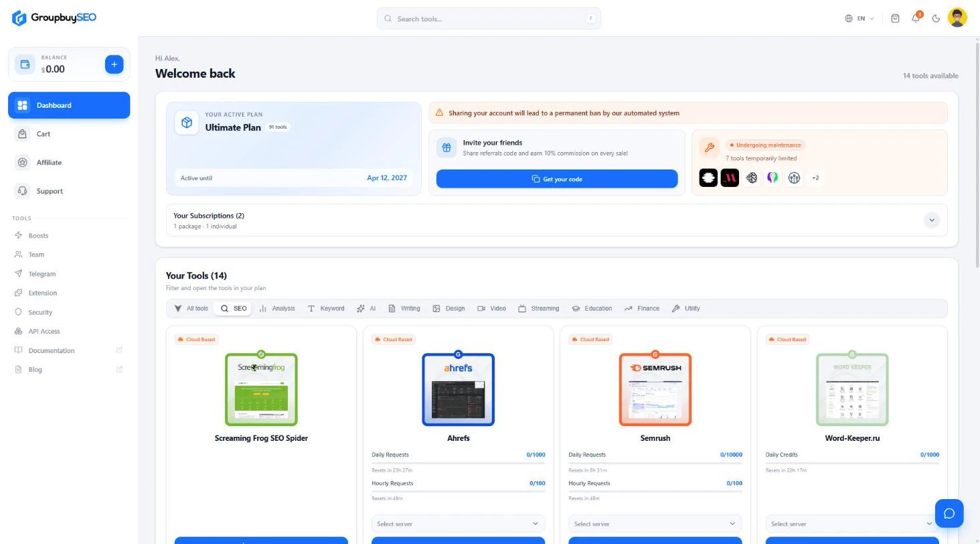The width and height of the screenshot is (980, 544).
Task: Open Word-Keeper.ru Select server dropdown
Action: pos(852,524)
